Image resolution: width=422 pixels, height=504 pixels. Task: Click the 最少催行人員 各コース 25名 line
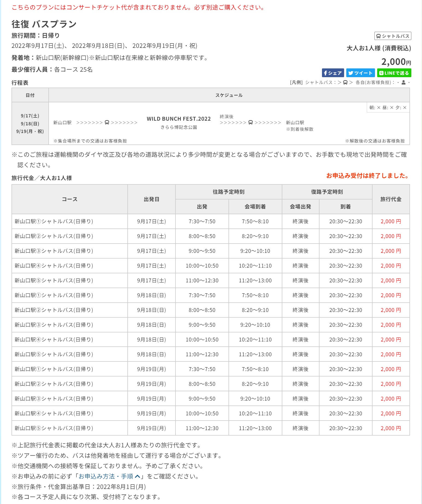click(x=52, y=69)
